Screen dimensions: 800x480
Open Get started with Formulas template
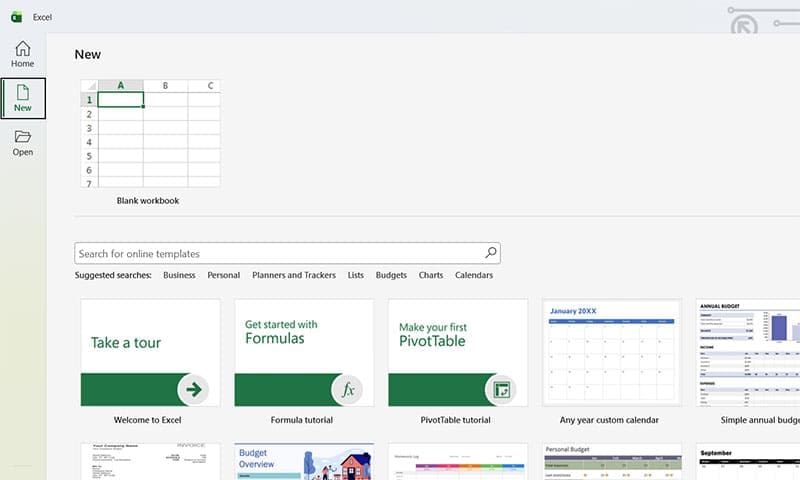click(304, 352)
